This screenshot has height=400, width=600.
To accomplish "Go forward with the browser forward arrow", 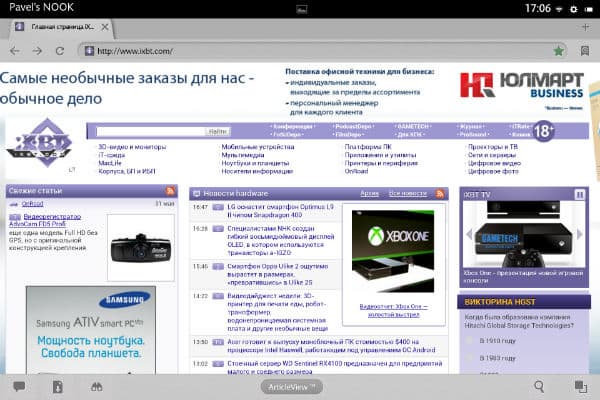I will click(x=37, y=51).
